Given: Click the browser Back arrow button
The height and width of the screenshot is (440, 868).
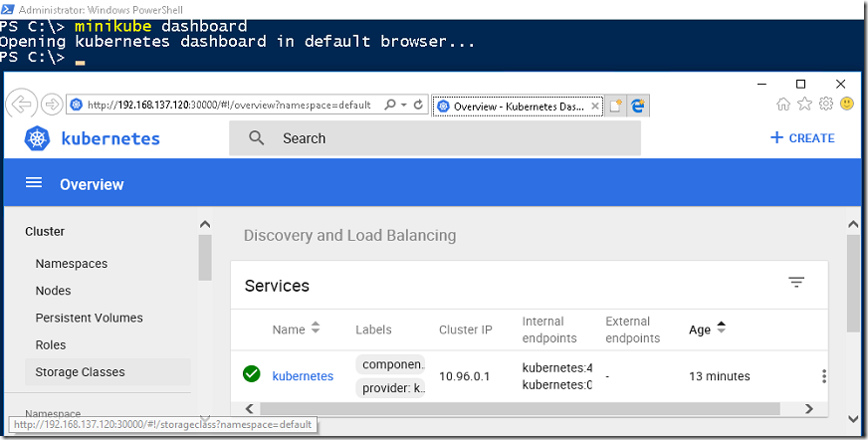Looking at the screenshot, I should (x=22, y=105).
